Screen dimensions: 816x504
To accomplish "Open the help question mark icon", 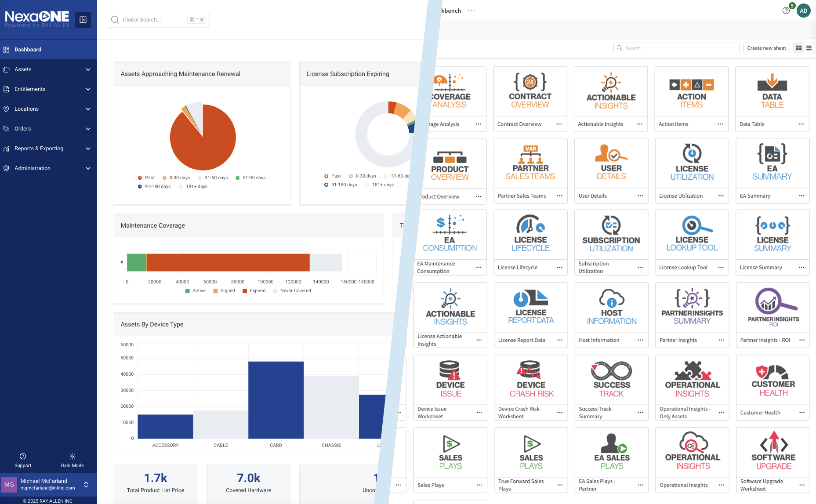I will click(x=786, y=11).
